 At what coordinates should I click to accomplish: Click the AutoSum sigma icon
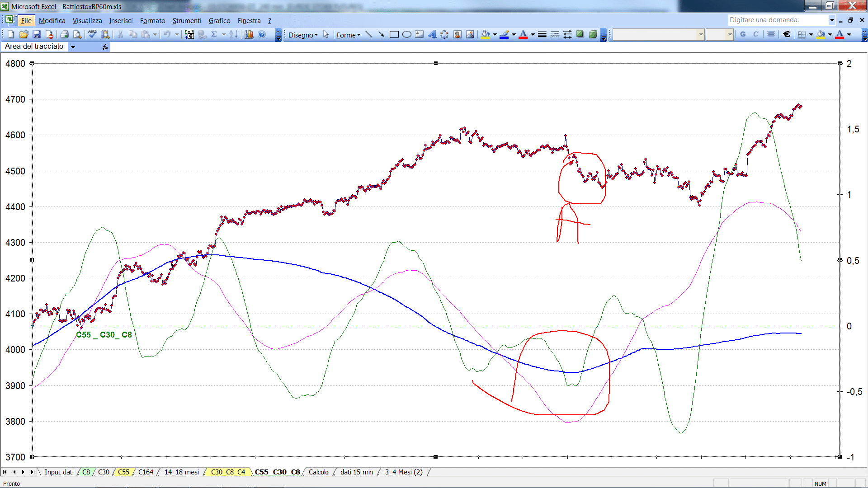[x=214, y=34]
